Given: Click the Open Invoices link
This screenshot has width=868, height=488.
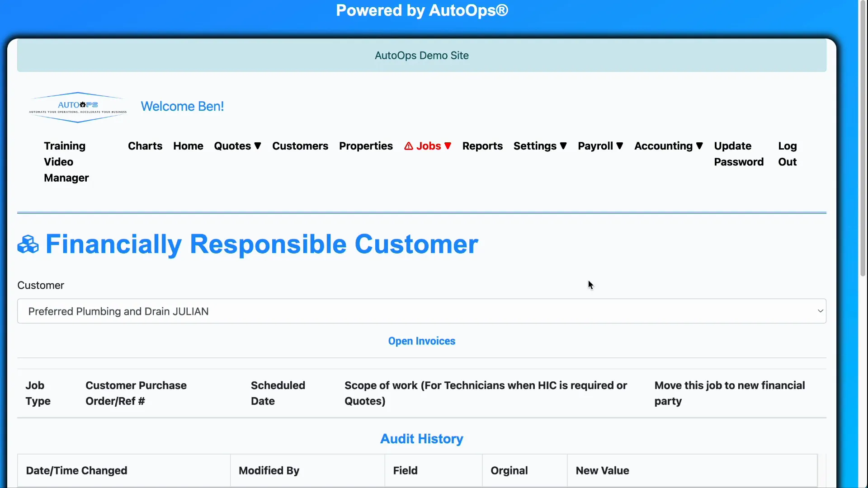Looking at the screenshot, I should pyautogui.click(x=421, y=341).
